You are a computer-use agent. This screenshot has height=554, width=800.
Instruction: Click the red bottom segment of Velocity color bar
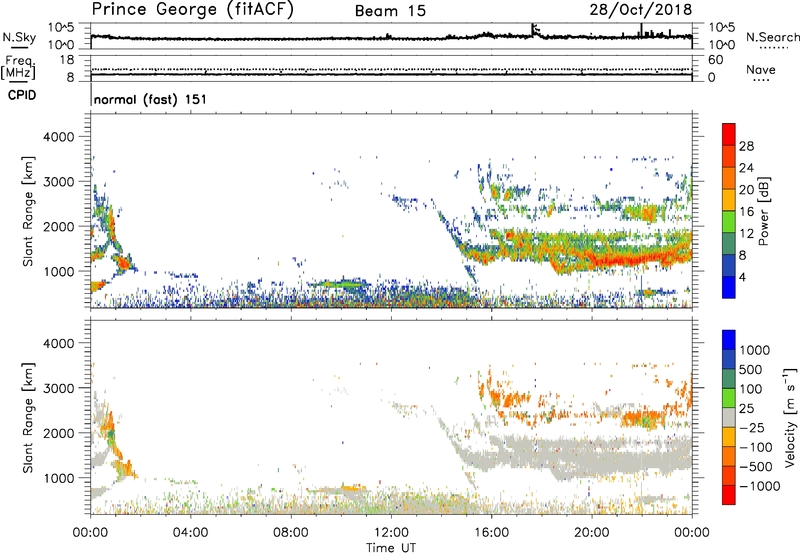(x=729, y=495)
